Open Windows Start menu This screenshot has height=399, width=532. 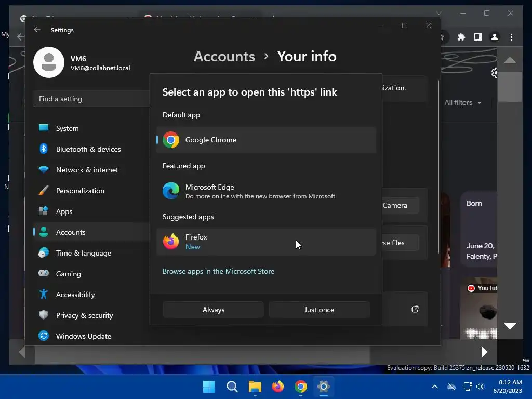click(209, 387)
